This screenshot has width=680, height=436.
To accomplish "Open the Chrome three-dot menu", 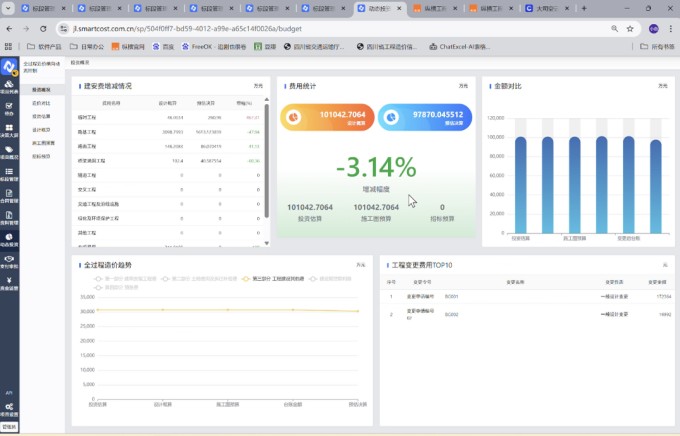I will tap(670, 30).
